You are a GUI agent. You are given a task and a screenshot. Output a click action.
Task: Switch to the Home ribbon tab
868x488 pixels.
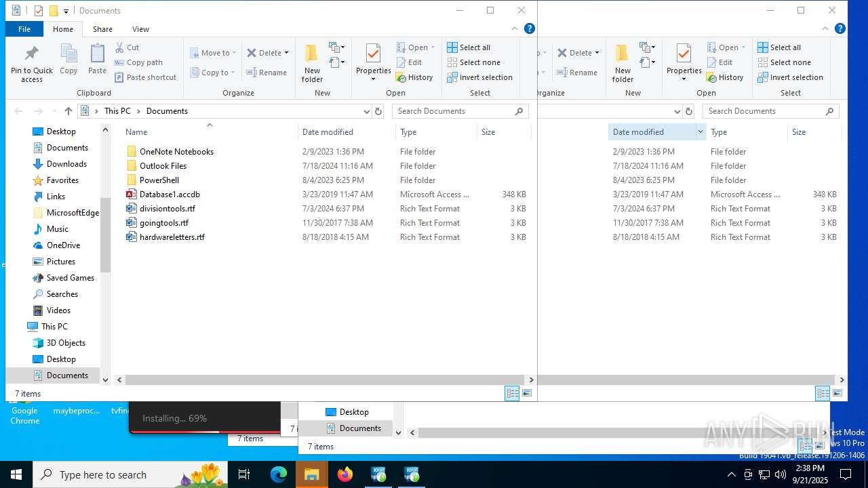[x=63, y=29]
